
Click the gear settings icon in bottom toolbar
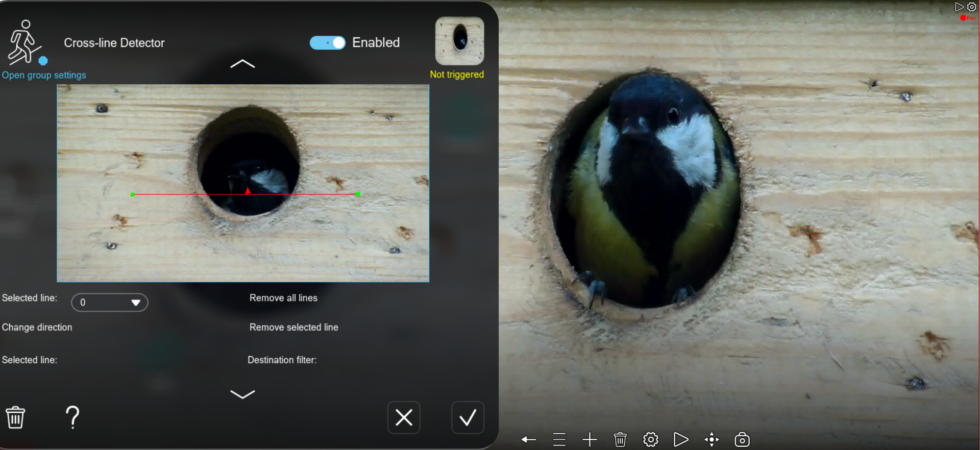[x=651, y=439]
